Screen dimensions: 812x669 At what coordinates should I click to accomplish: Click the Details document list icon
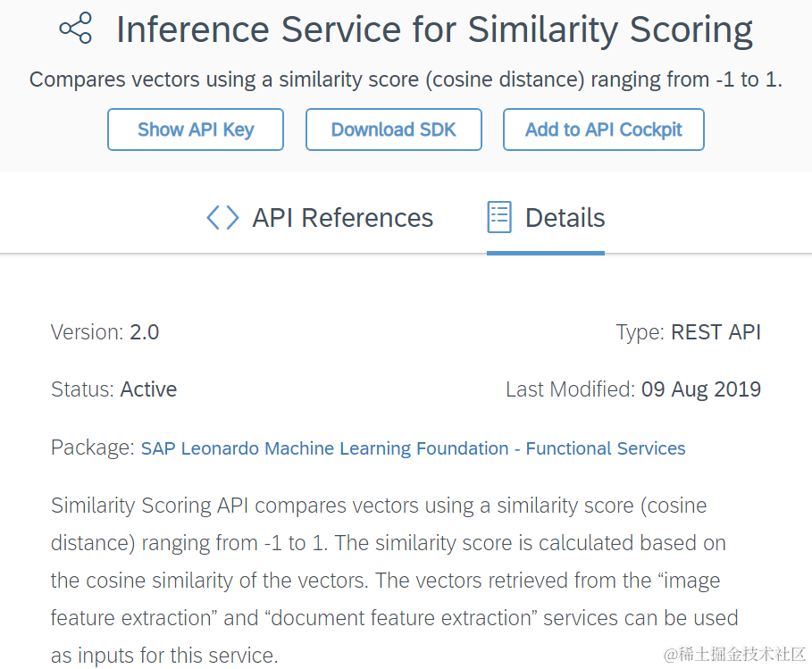[499, 217]
